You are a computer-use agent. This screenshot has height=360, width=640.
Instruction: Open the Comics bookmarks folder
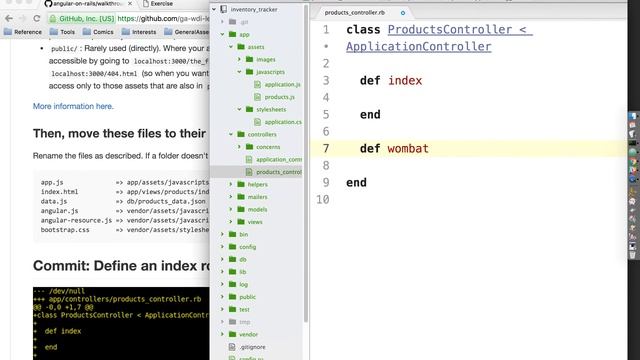pyautogui.click(x=98, y=32)
